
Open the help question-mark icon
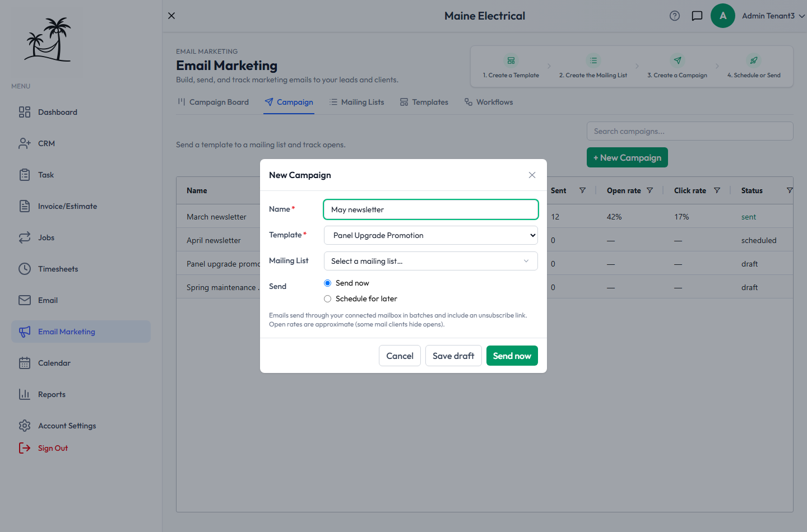(x=675, y=16)
